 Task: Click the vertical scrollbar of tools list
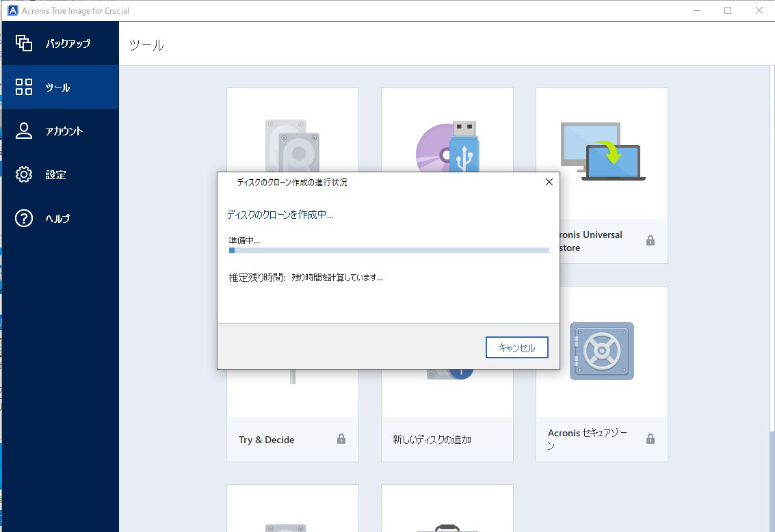coord(772,247)
